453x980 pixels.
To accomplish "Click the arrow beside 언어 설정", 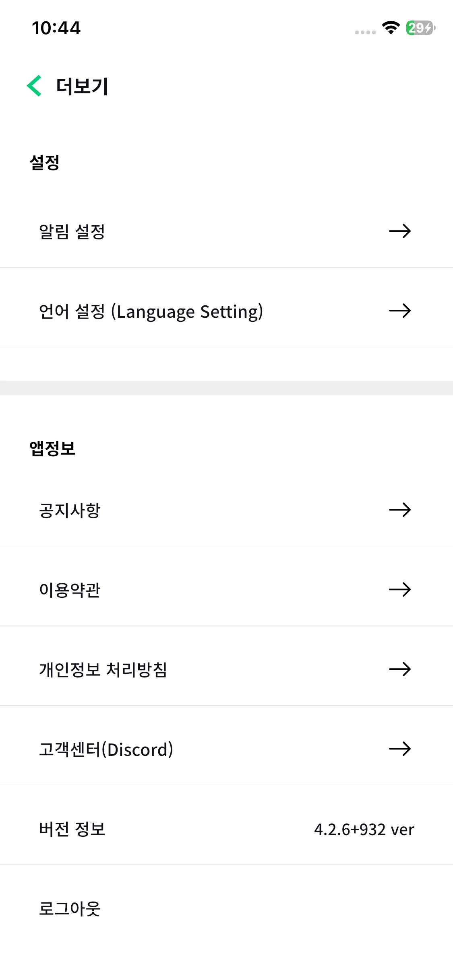I will pyautogui.click(x=399, y=311).
